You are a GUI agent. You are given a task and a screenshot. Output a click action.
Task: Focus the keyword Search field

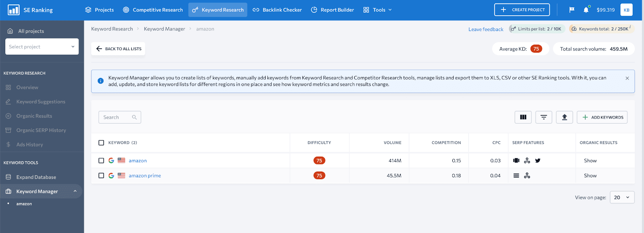[x=120, y=117]
